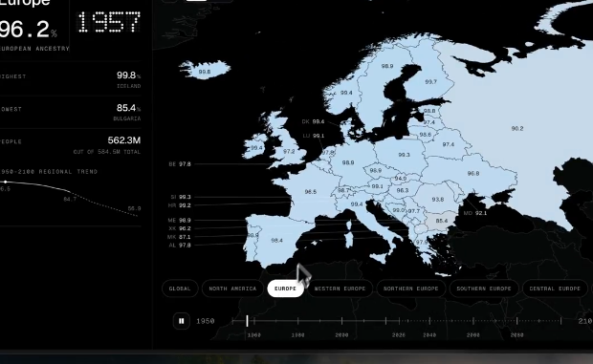Jump to 1980 on the timeline
This screenshot has height=364, width=593.
pos(298,335)
